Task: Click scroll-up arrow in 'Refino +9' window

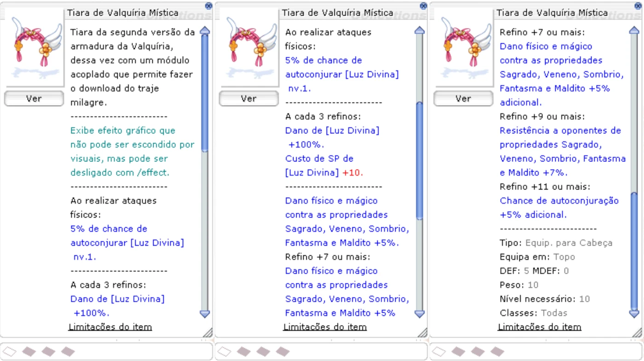Action: (634, 31)
